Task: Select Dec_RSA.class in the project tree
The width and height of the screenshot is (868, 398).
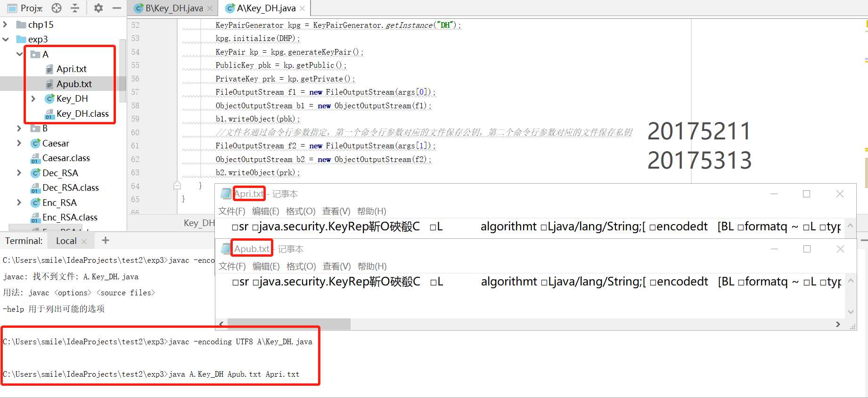Action: (x=71, y=187)
